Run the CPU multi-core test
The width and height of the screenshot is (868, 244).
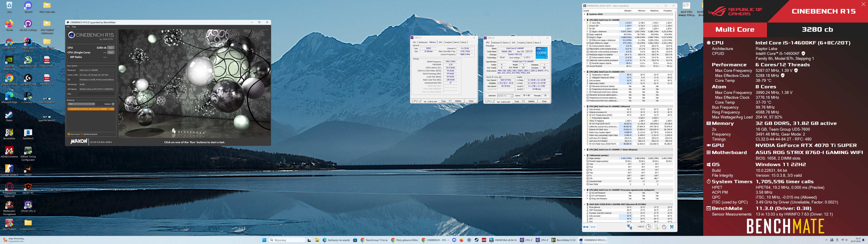(111, 47)
